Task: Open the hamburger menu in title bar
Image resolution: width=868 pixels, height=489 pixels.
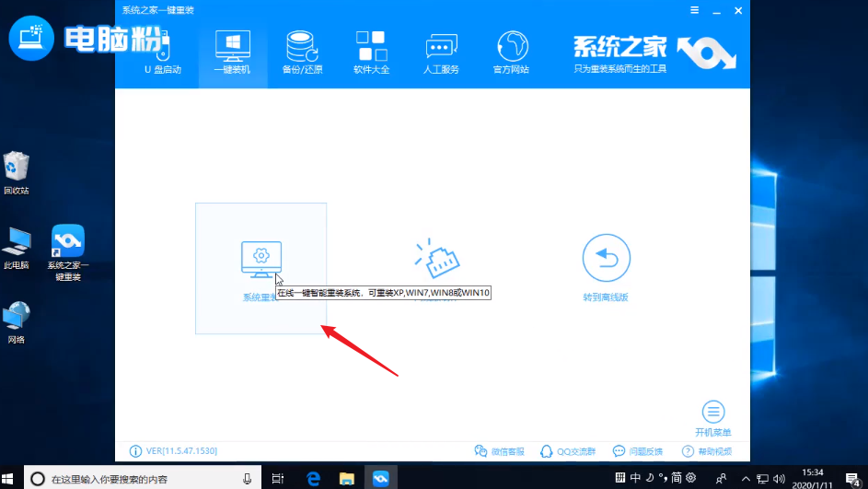Action: click(694, 10)
